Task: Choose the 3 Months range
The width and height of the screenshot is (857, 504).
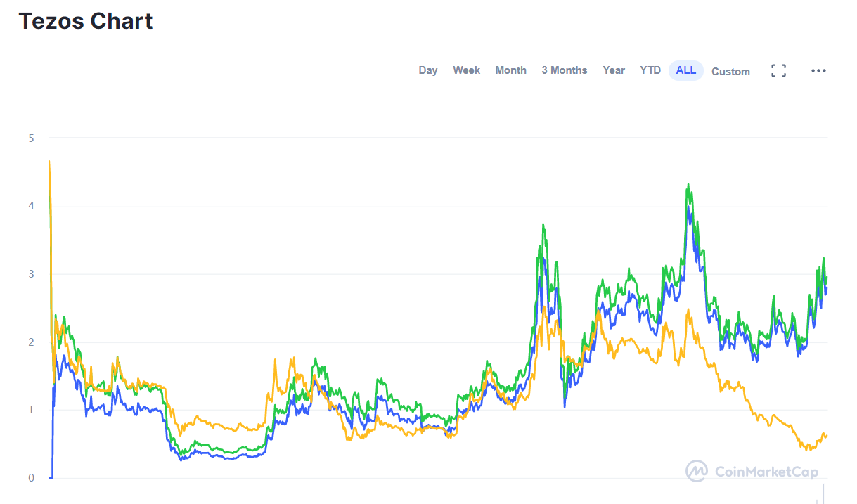Action: (x=564, y=70)
